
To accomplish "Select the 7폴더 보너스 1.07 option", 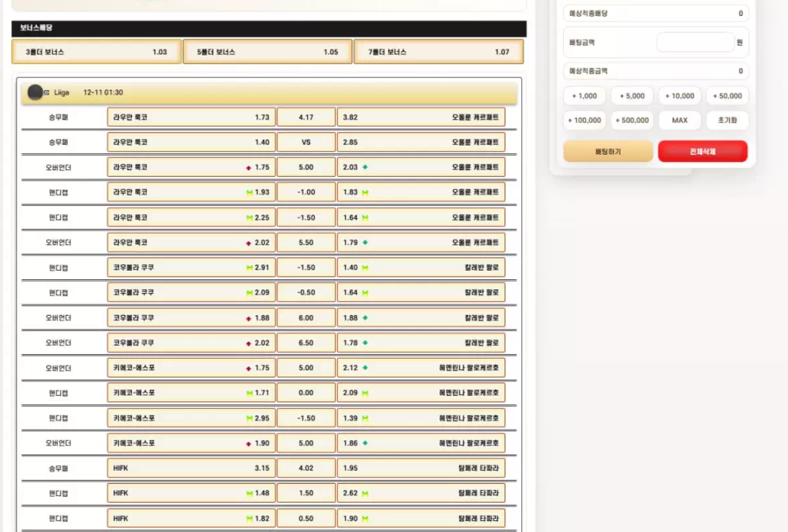I will pos(438,52).
